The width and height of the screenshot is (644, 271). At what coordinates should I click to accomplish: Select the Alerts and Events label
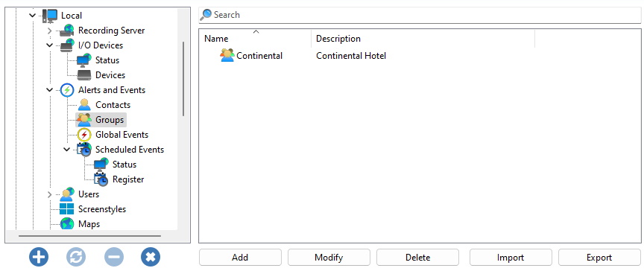point(112,90)
